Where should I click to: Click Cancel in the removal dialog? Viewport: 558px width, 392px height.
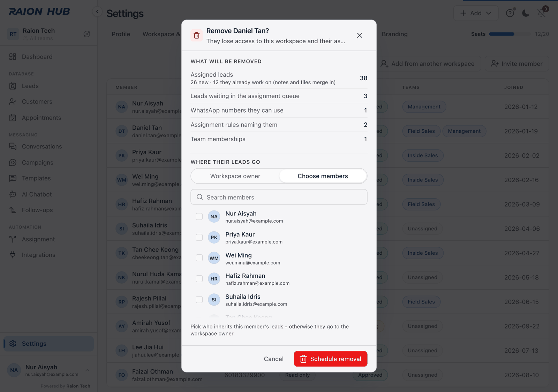[x=273, y=359]
